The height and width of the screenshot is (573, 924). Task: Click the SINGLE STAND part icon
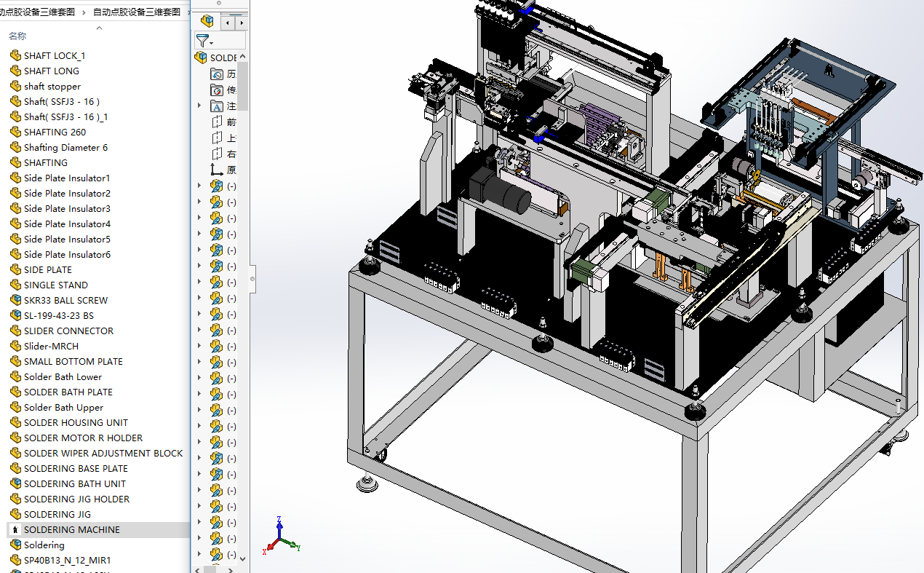(x=15, y=285)
